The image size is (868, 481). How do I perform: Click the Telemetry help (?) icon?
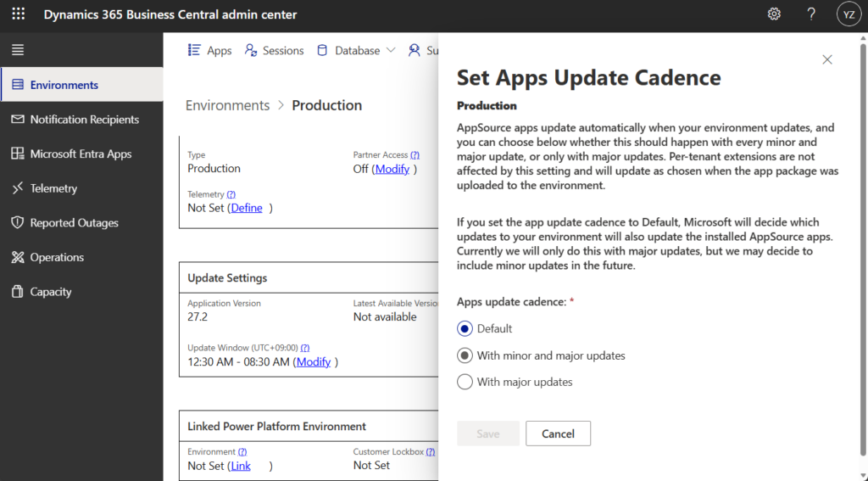click(231, 194)
